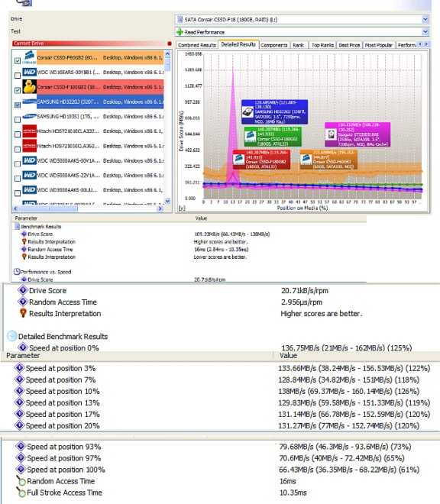Switch to the Combined Results tab
440x504 pixels.
(197, 45)
